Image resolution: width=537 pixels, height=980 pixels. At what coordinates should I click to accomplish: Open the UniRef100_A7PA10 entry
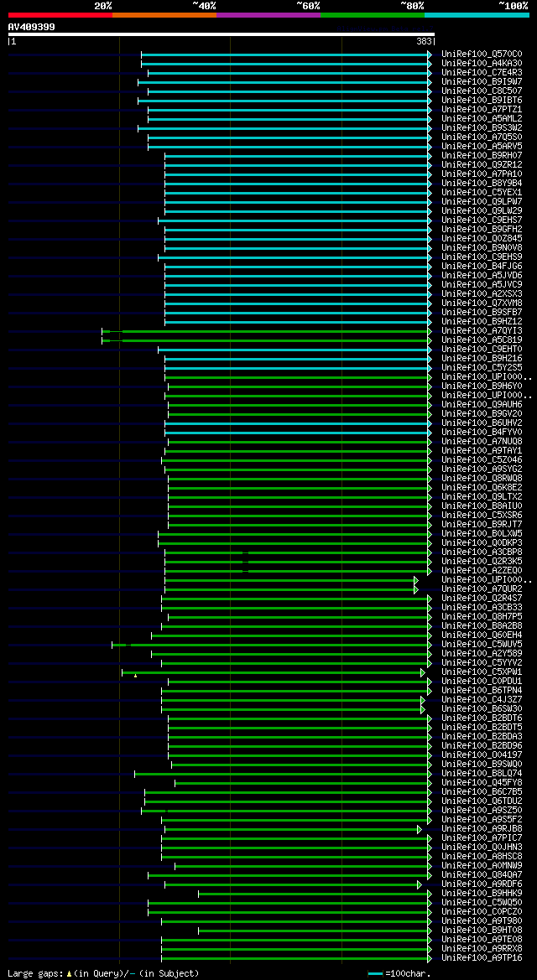click(x=482, y=174)
